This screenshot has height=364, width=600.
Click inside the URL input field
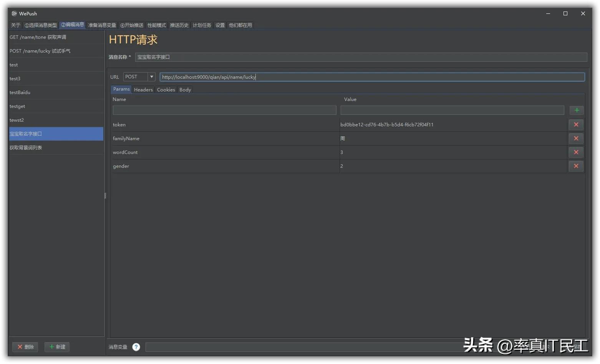pyautogui.click(x=346, y=77)
